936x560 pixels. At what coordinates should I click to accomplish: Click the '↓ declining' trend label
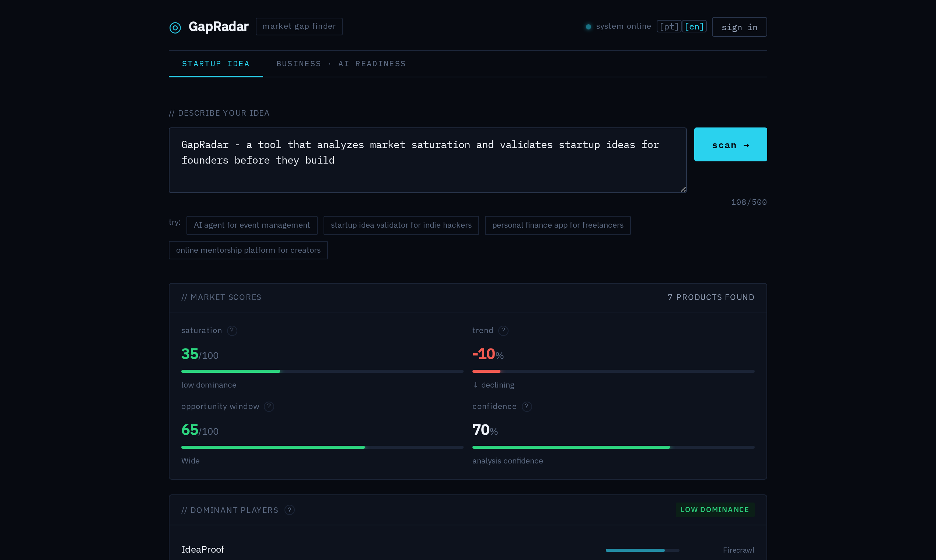click(x=493, y=385)
